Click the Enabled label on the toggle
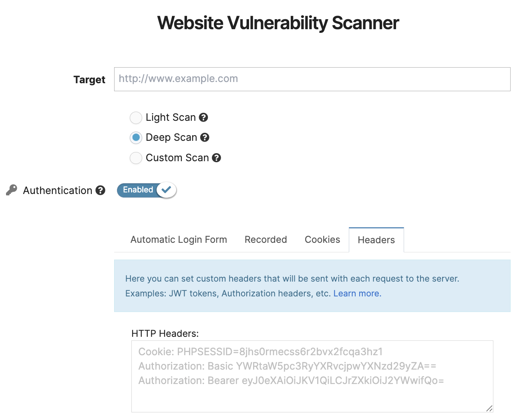This screenshot has height=420, width=515. pos(138,190)
